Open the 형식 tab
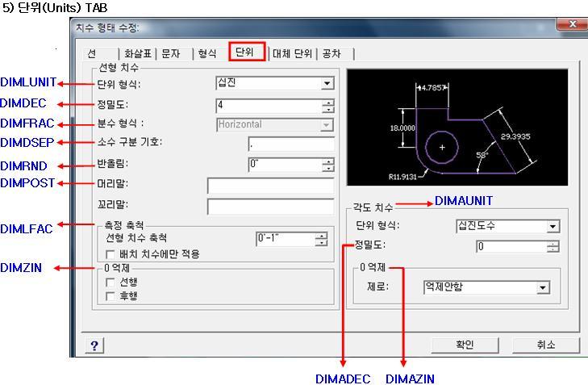 pyautogui.click(x=207, y=53)
